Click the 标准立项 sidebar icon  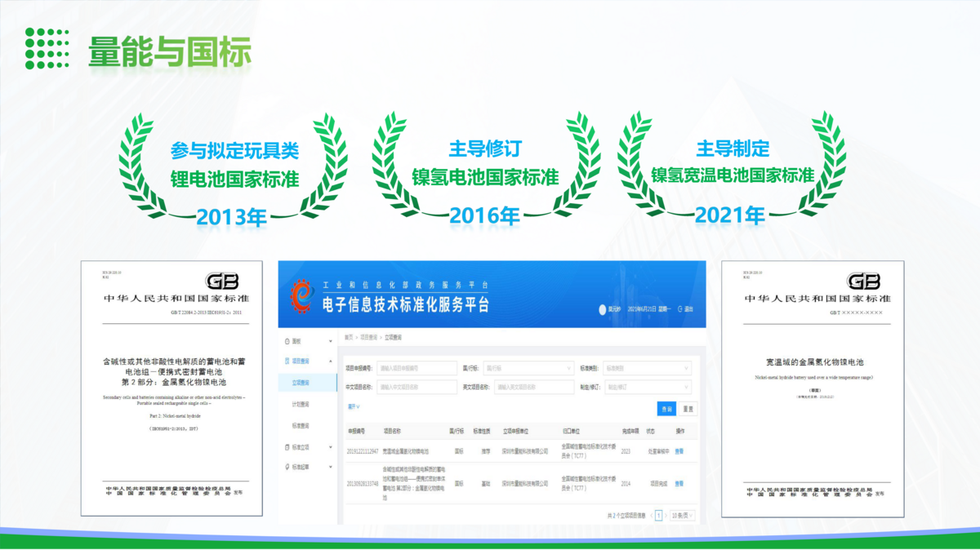pyautogui.click(x=286, y=447)
